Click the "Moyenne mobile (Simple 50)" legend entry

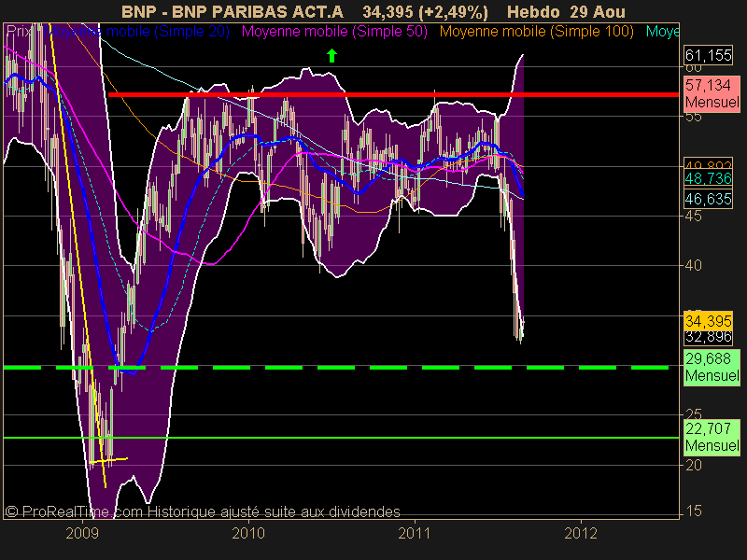pyautogui.click(x=334, y=32)
